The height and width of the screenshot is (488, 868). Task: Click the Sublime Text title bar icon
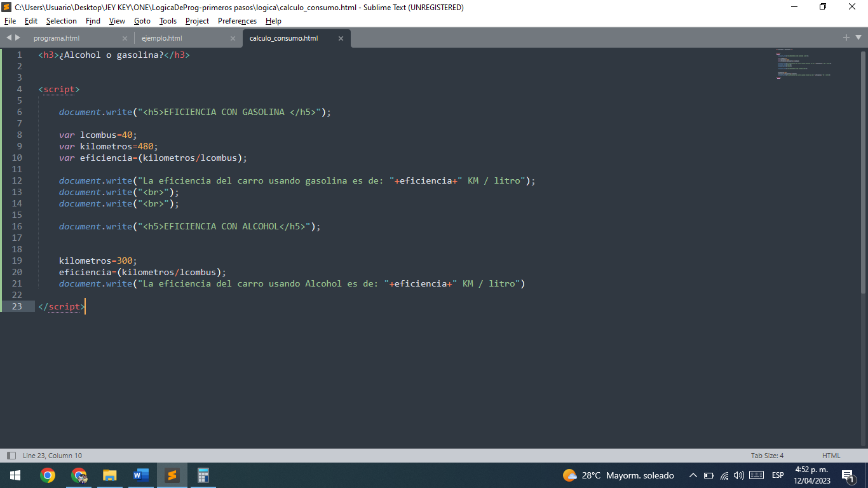click(x=7, y=7)
